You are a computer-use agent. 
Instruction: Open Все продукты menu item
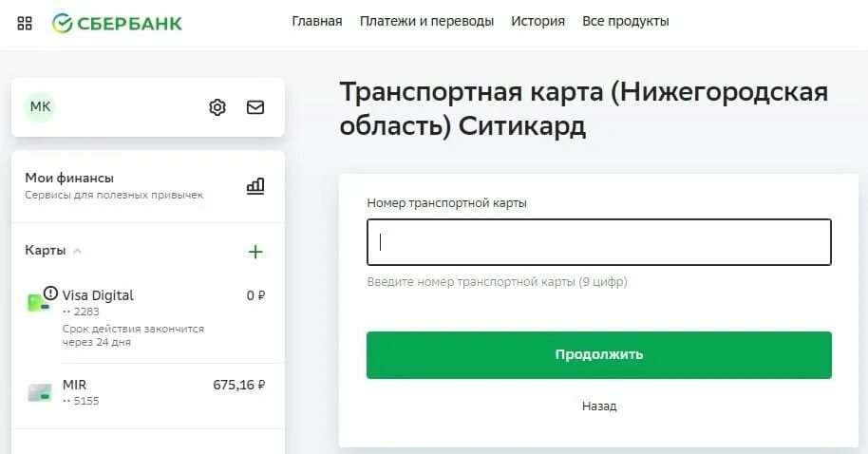(x=626, y=21)
